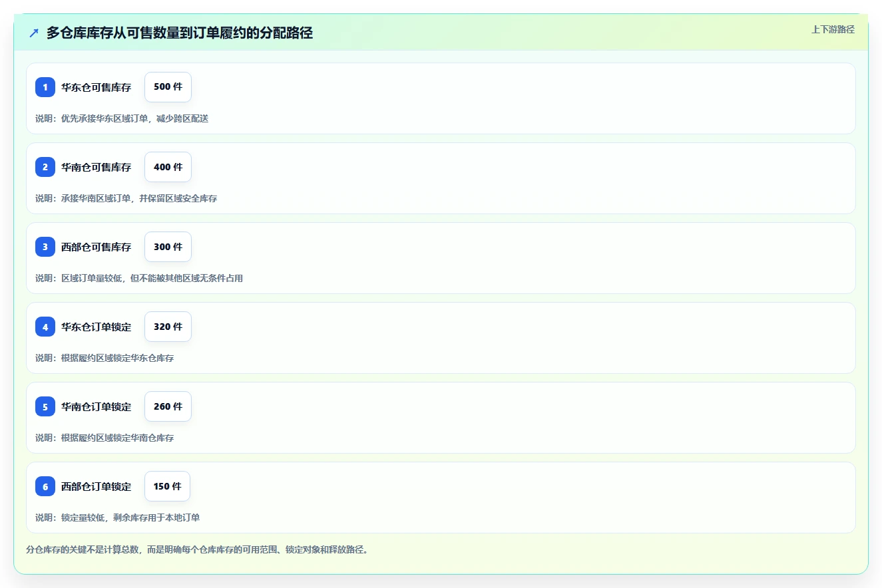
Task: Click step badge 3 for 西部仓可售库存
Action: pos(45,247)
